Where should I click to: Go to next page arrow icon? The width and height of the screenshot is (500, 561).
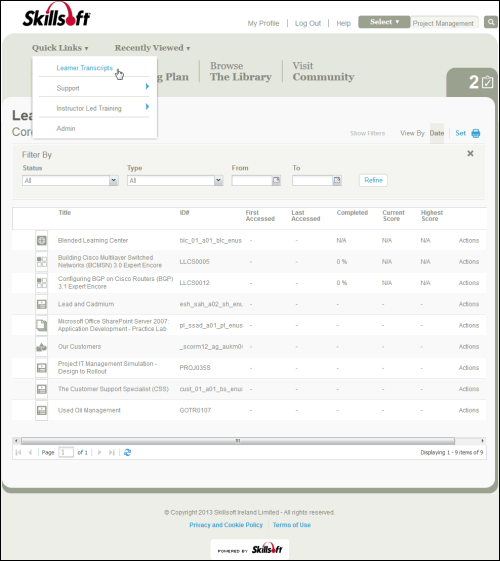(x=100, y=453)
